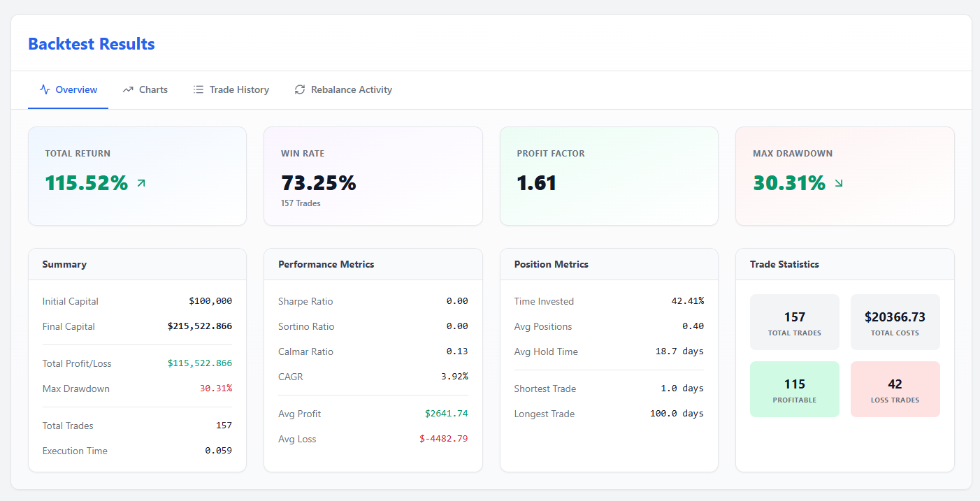Image resolution: width=980 pixels, height=501 pixels.
Task: Click the Total Trades 157 value in Summary
Action: (224, 426)
